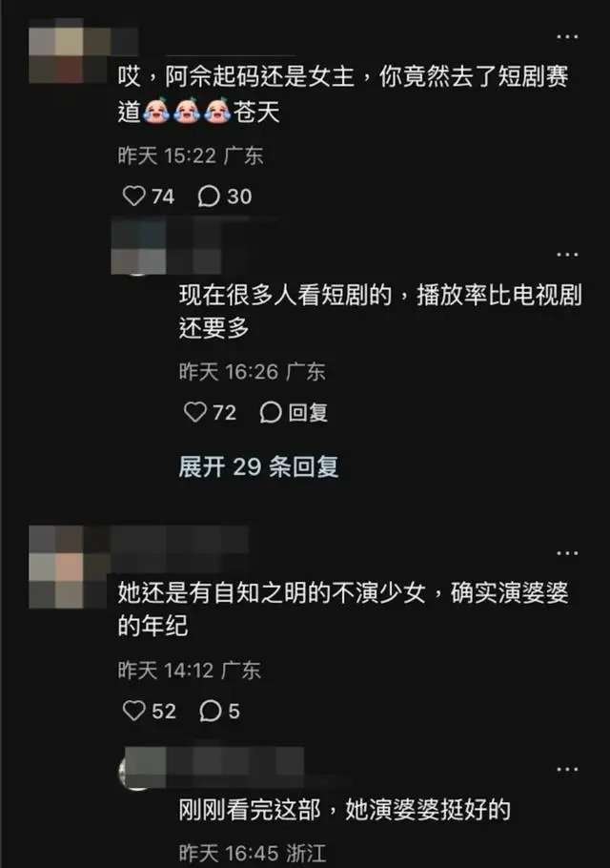The image size is (610, 868).
Task: Like the reply about 短剧 播放率
Action: click(x=195, y=412)
